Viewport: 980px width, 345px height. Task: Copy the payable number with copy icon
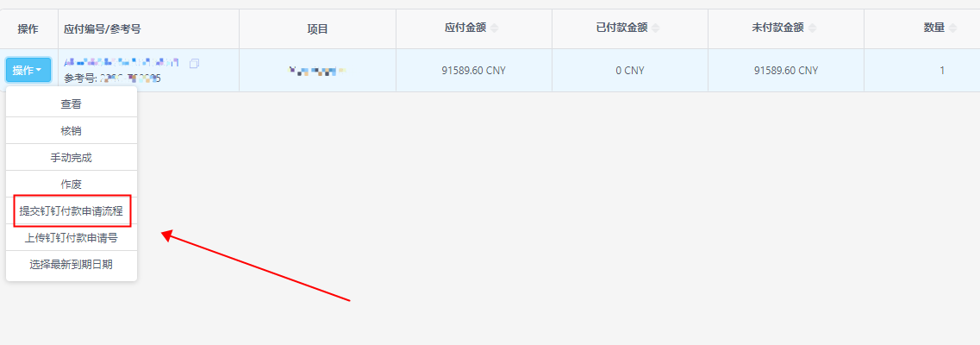(x=195, y=63)
